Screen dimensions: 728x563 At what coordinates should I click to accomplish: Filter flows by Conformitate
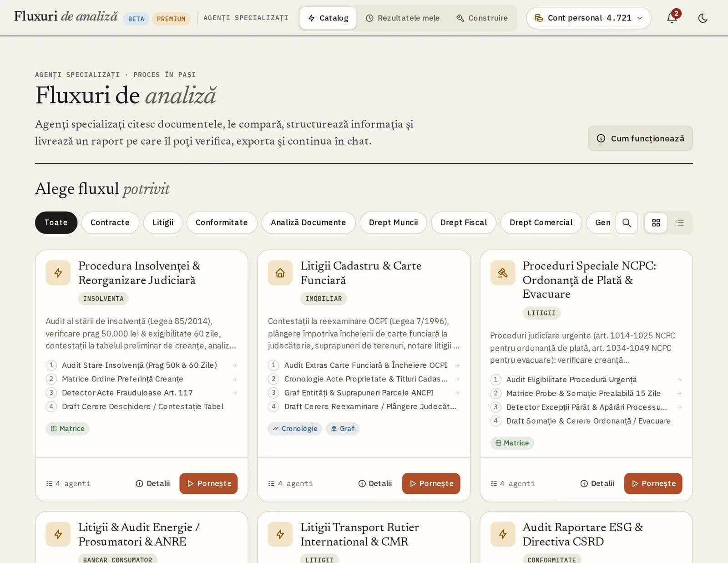(222, 223)
